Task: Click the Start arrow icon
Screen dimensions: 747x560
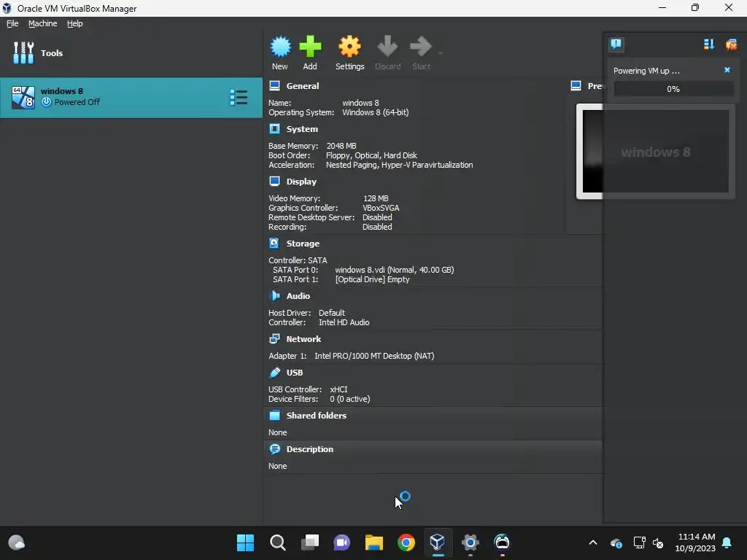Action: [x=421, y=47]
